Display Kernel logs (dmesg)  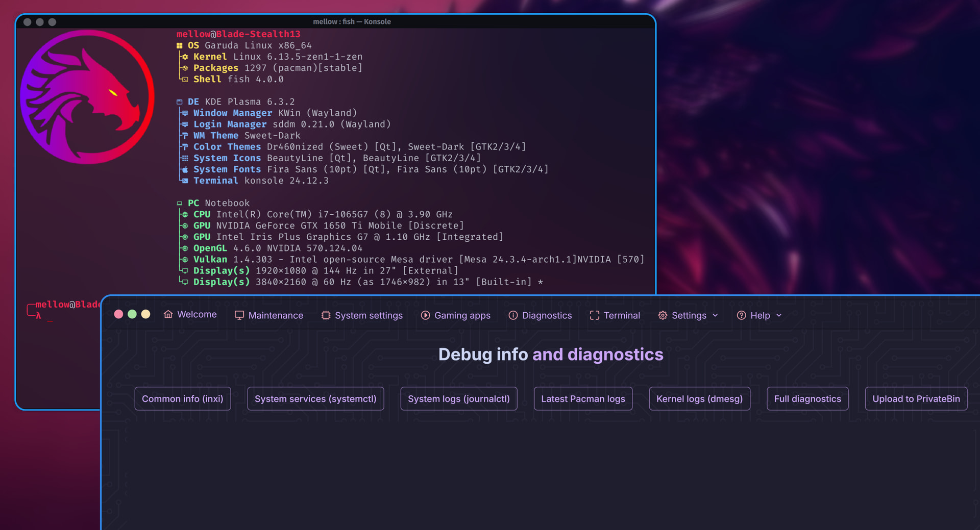click(x=699, y=398)
